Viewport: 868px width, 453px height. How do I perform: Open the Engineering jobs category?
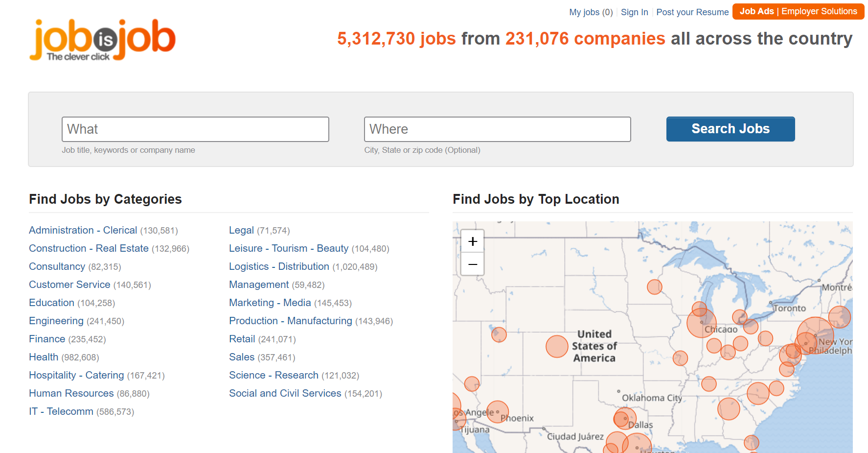click(56, 321)
